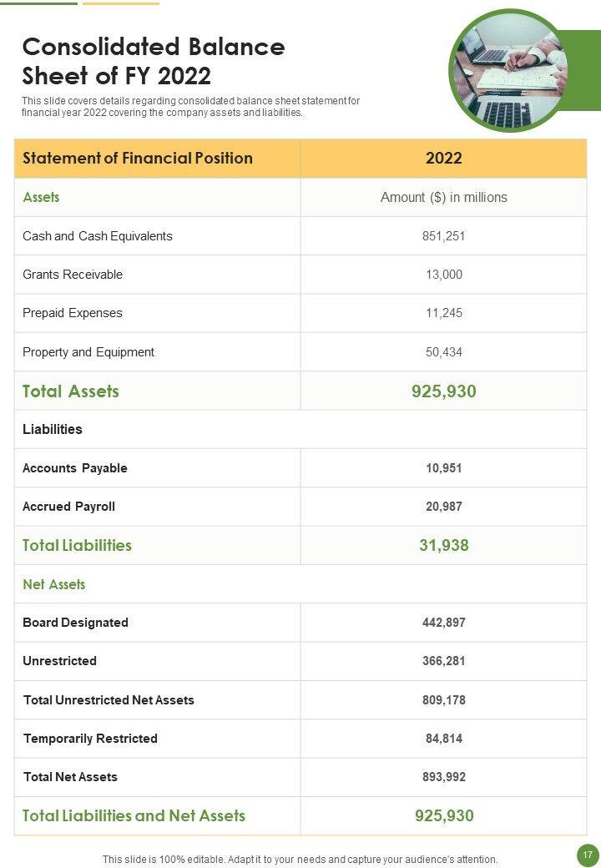601x868 pixels.
Task: Click the Statement of Financial Position header
Action: click(138, 159)
